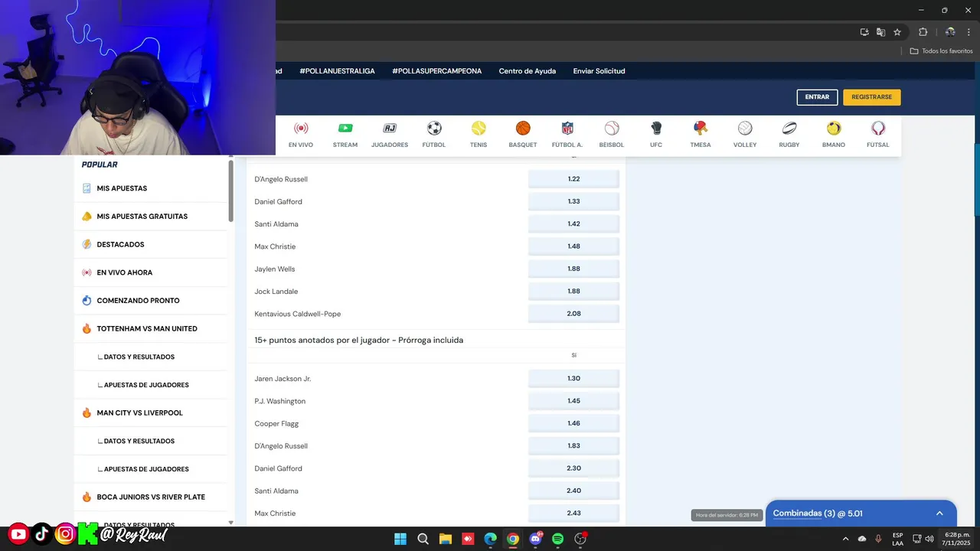Click the translate page icon

[880, 32]
